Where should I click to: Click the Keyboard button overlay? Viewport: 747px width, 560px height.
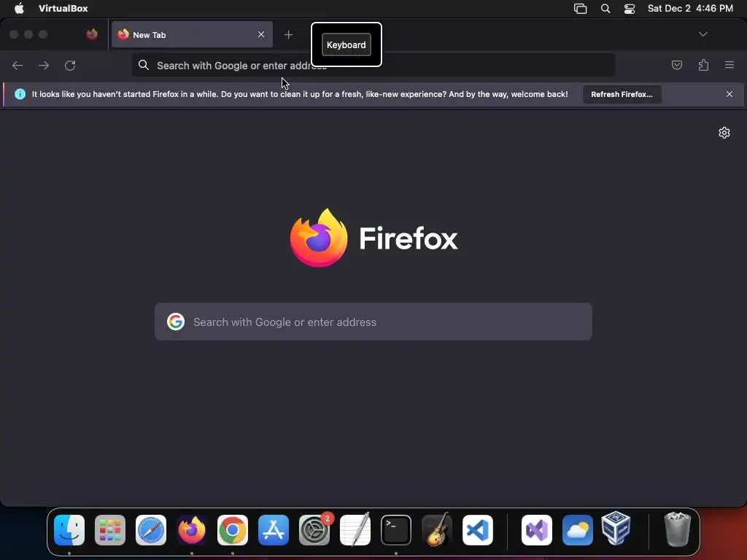(x=347, y=44)
